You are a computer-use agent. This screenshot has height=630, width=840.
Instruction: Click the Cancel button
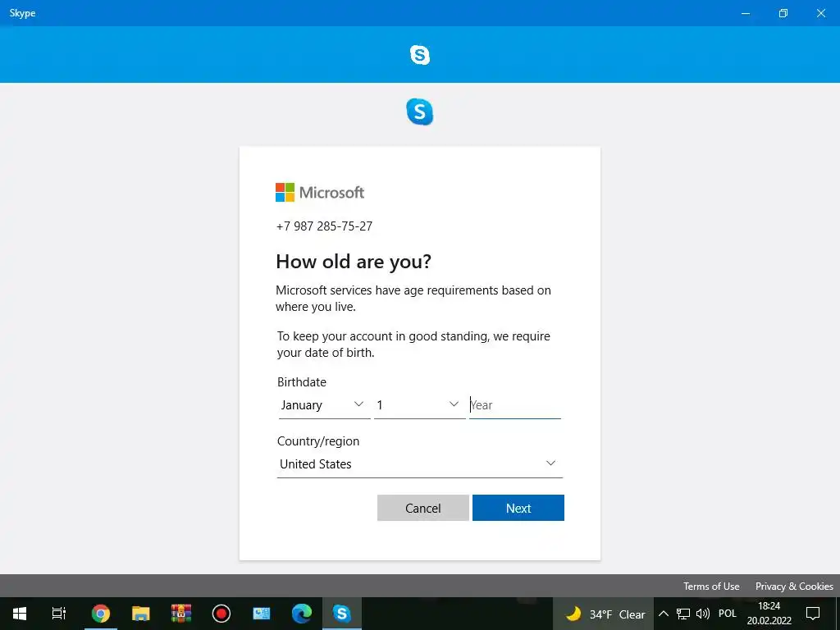tap(422, 508)
